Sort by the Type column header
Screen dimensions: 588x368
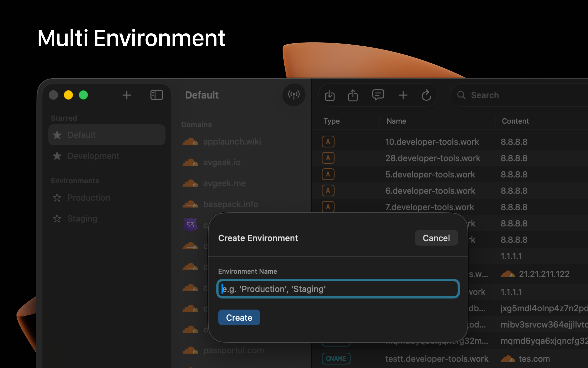331,121
